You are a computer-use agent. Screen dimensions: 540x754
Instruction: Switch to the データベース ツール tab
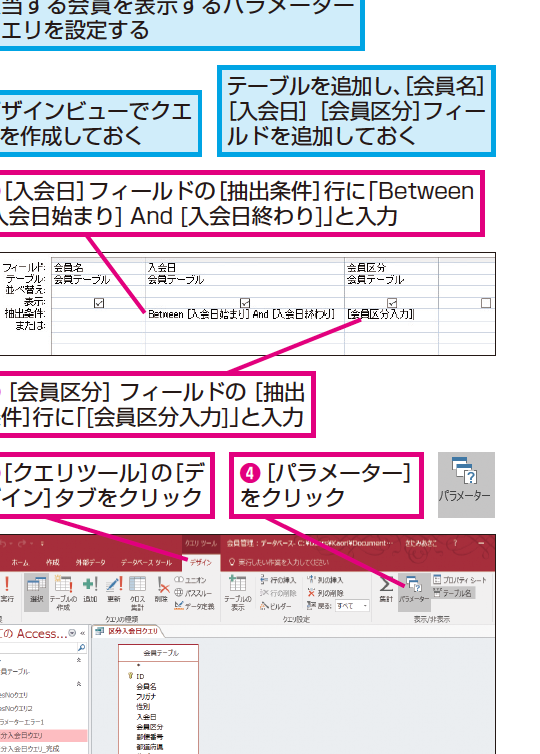[146, 562]
